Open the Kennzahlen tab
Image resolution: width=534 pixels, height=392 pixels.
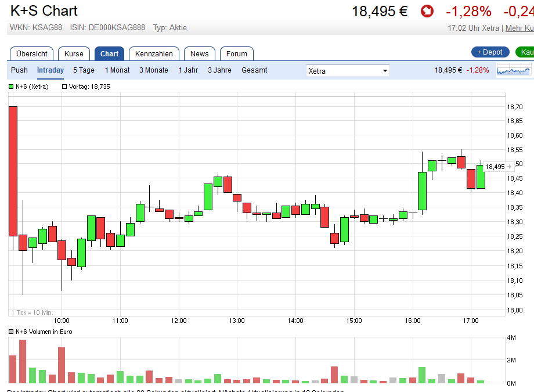click(x=154, y=54)
